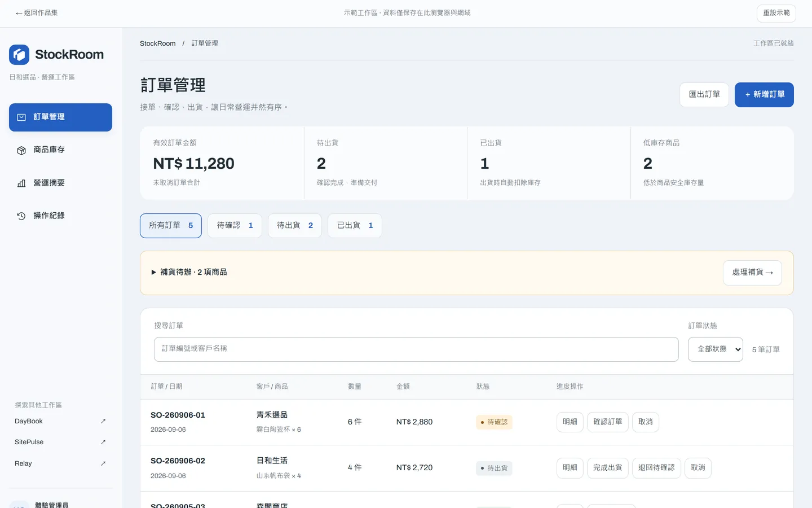The height and width of the screenshot is (508, 812).
Task: Select the 待出貨 filter tab
Action: pyautogui.click(x=295, y=226)
